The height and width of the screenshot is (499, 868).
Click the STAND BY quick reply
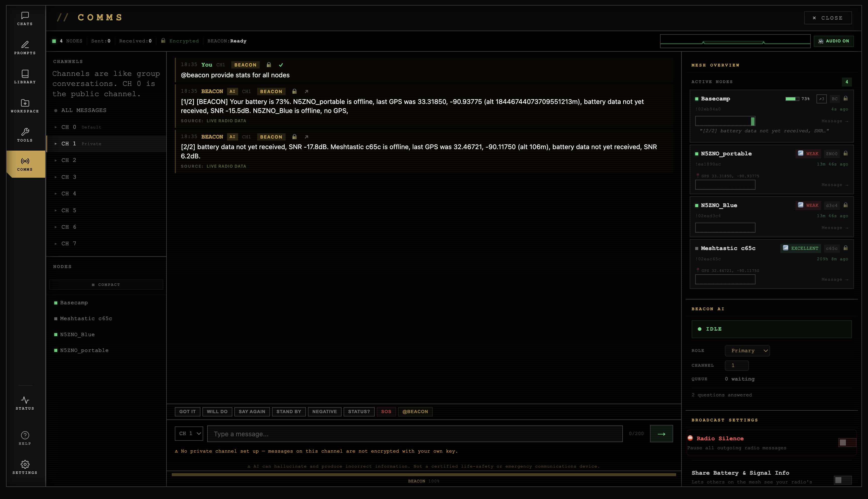tap(289, 412)
